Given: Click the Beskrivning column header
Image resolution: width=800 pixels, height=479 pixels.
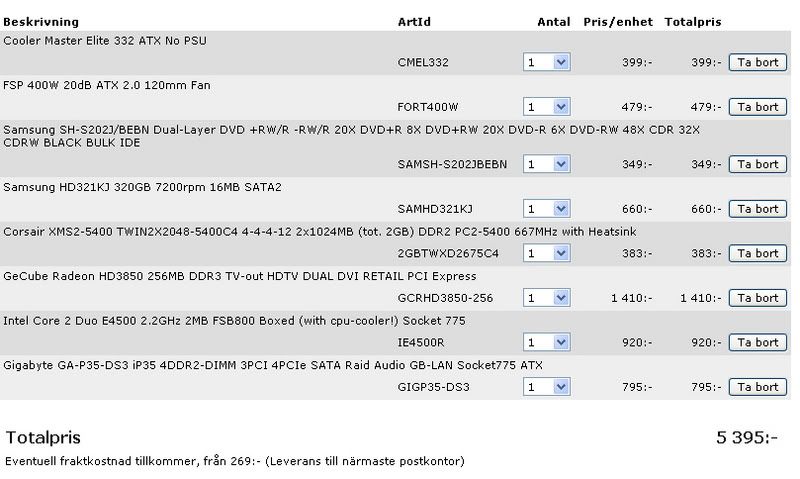Looking at the screenshot, I should [41, 21].
